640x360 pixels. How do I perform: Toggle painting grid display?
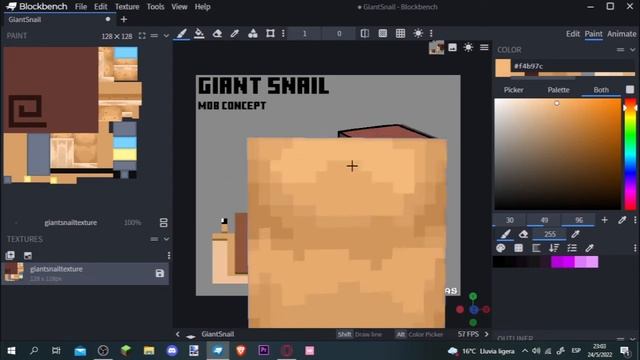click(400, 33)
